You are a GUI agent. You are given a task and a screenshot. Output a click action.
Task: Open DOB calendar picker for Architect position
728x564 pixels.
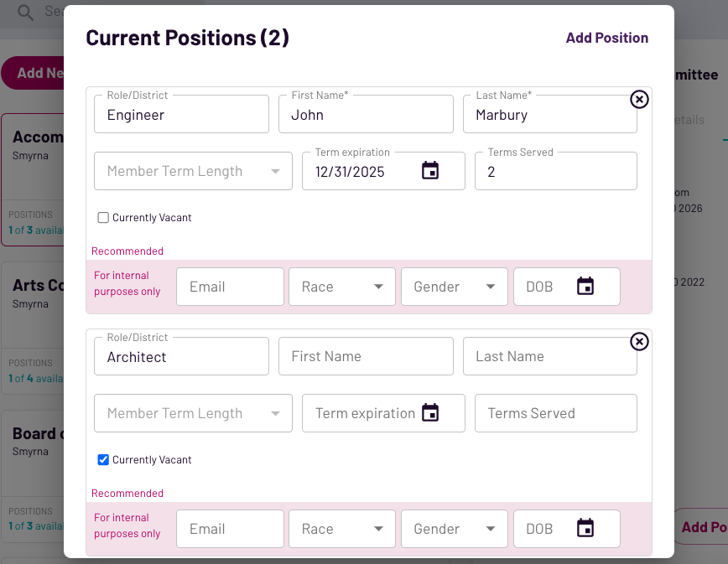[585, 529]
